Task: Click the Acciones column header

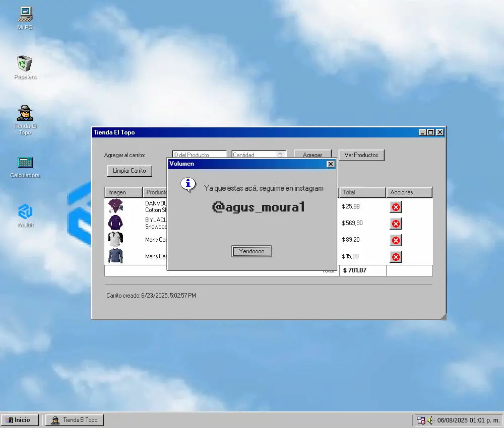Action: [x=409, y=192]
